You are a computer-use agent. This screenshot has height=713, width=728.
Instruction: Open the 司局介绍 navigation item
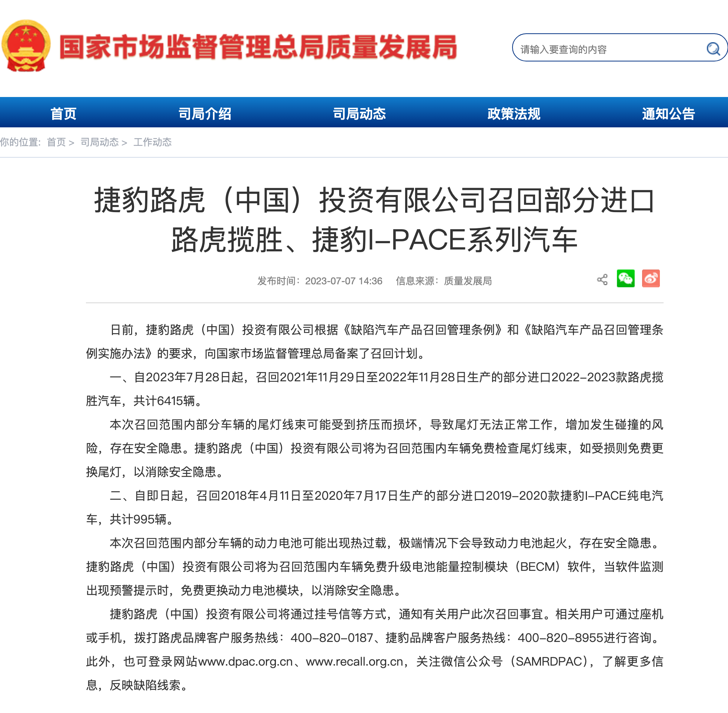click(205, 114)
